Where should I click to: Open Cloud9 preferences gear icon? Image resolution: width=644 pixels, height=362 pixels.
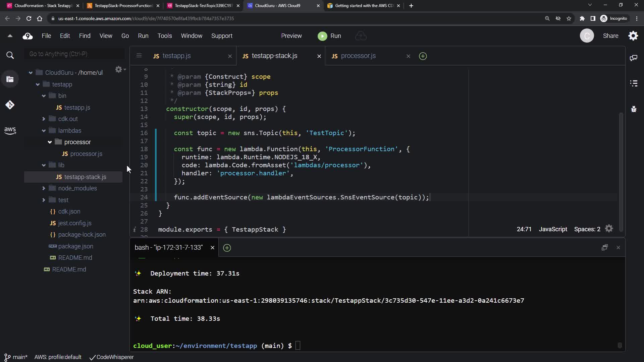coord(633,36)
